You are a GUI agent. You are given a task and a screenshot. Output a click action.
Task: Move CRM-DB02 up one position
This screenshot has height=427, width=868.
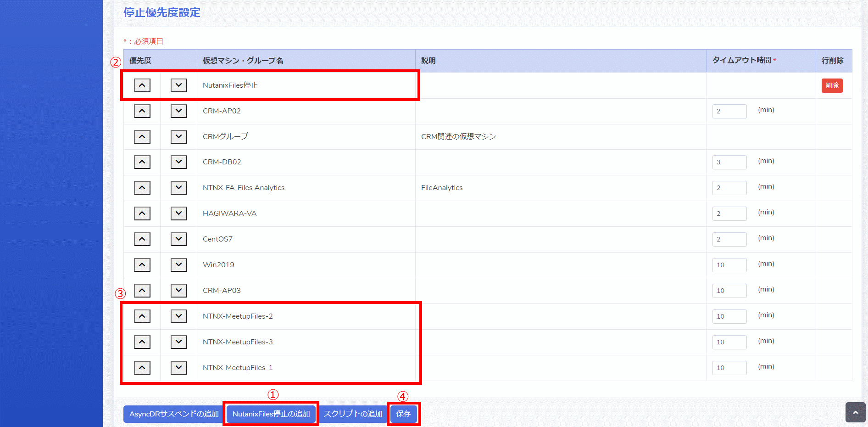click(x=142, y=162)
